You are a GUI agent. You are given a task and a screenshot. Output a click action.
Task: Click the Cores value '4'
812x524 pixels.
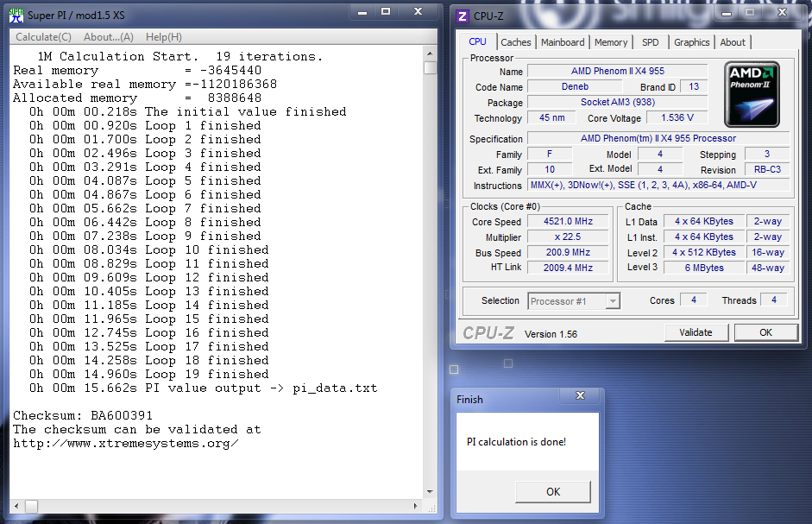point(694,300)
